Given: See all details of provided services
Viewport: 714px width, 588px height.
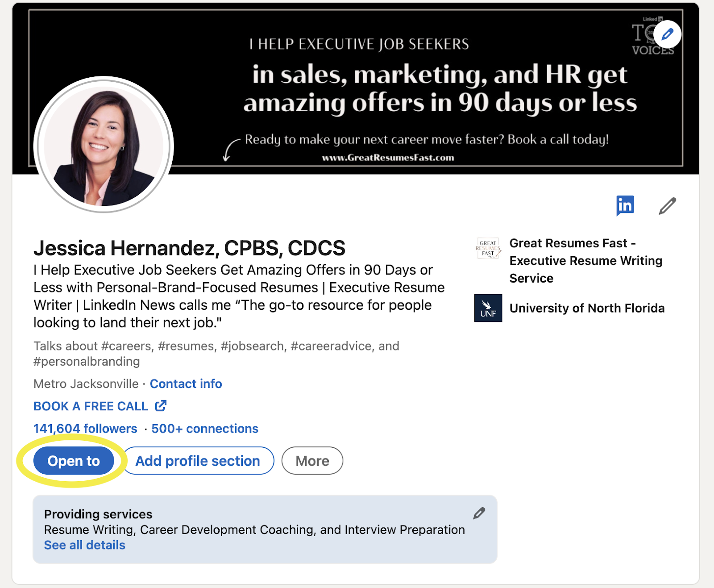Looking at the screenshot, I should (85, 545).
